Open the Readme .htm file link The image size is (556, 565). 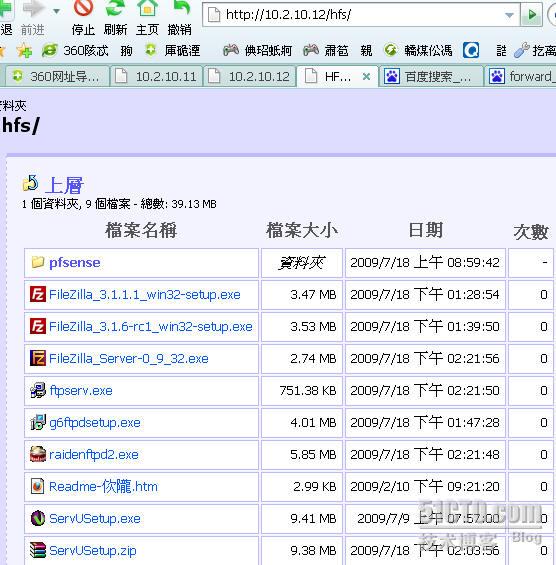click(103, 486)
